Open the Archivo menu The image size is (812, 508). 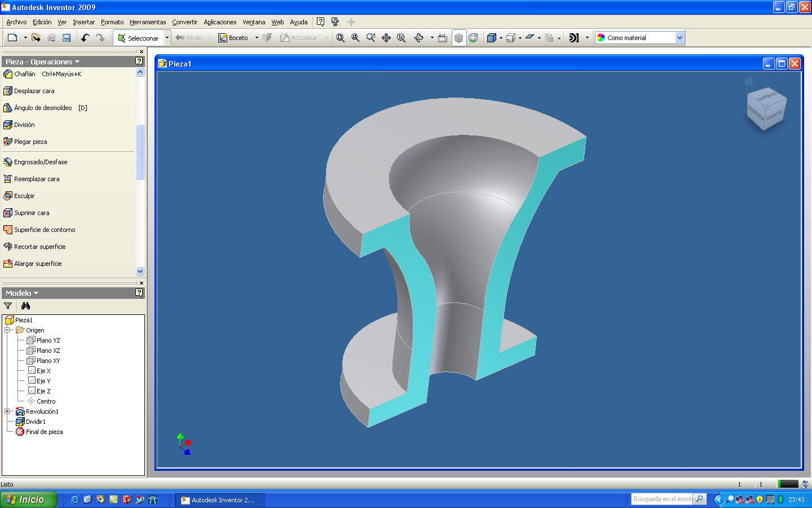(x=16, y=22)
